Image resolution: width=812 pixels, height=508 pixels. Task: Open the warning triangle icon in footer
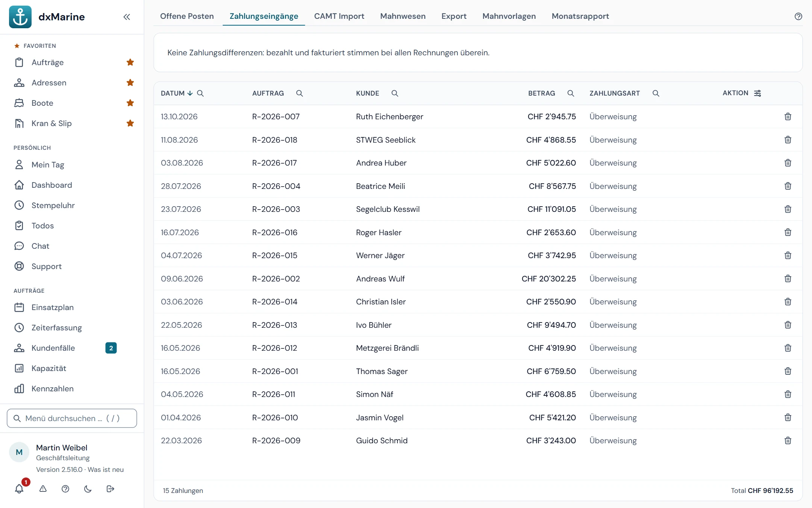[43, 489]
